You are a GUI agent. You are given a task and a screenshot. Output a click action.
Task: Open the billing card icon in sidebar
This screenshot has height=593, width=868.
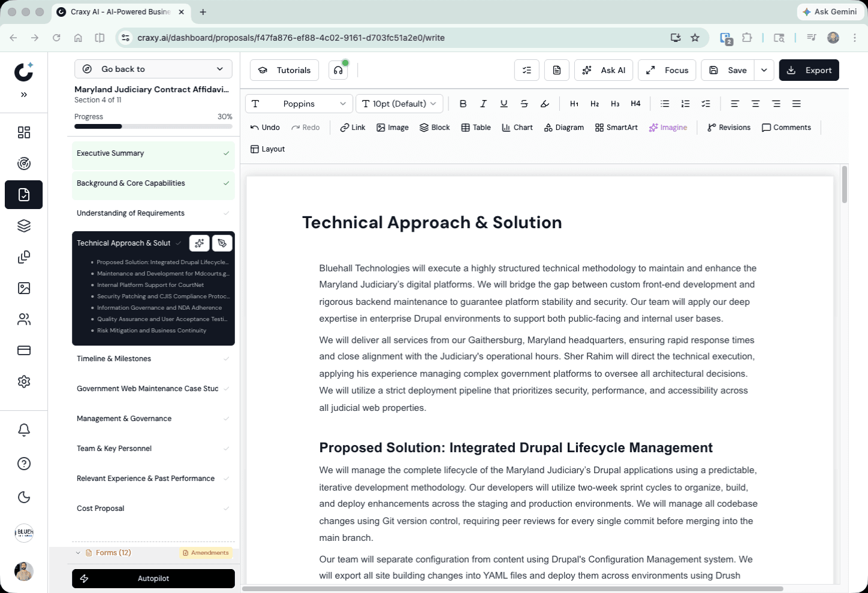pyautogui.click(x=24, y=350)
